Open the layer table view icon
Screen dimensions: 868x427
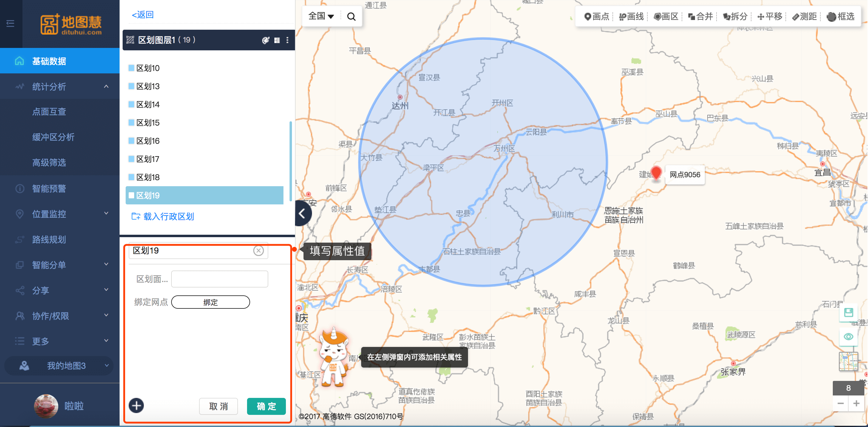277,40
